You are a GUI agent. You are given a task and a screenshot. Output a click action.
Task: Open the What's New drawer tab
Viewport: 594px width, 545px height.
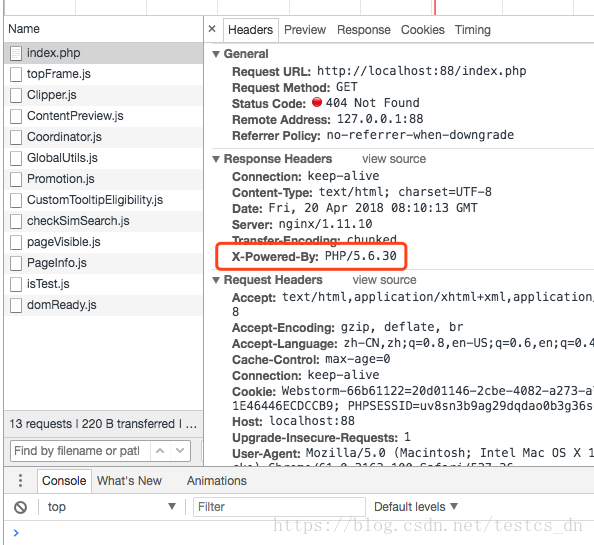tap(130, 481)
